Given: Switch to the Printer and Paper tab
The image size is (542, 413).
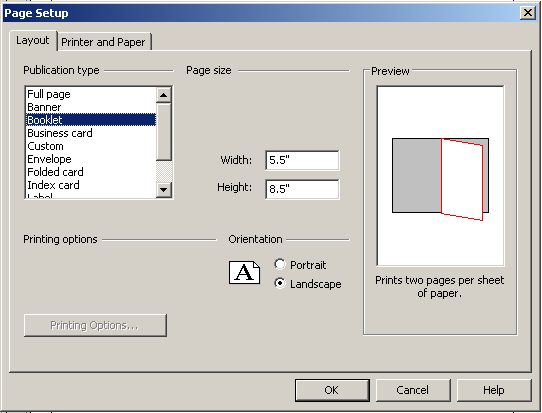Looking at the screenshot, I should (103, 42).
